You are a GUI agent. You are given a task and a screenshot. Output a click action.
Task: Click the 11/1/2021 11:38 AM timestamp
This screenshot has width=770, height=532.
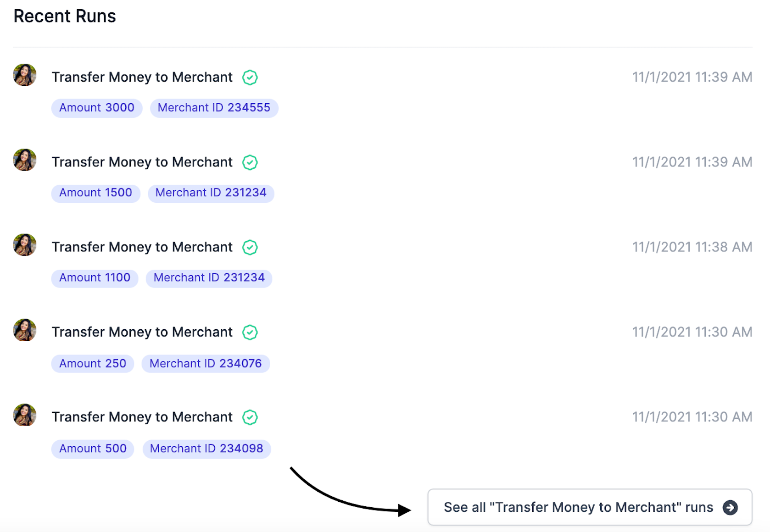pyautogui.click(x=692, y=247)
